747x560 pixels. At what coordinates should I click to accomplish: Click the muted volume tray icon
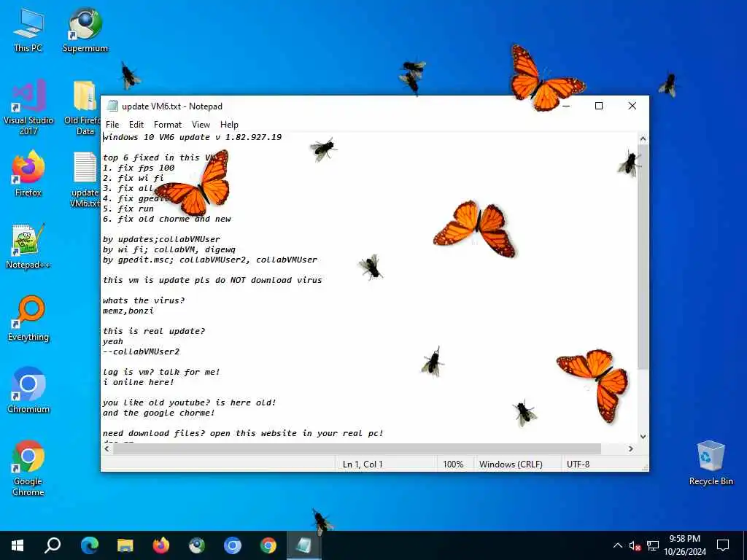(635, 545)
